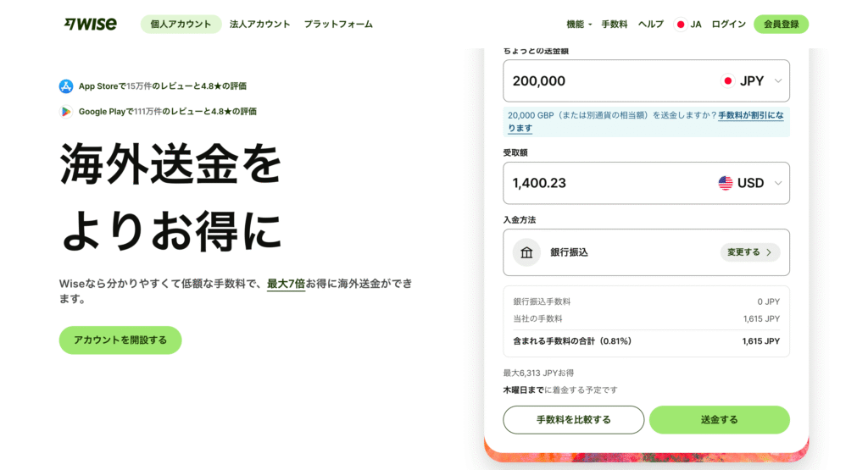Viewport: 868px width, 470px height.
Task: Select the 個人アカウント tab
Action: pyautogui.click(x=181, y=25)
